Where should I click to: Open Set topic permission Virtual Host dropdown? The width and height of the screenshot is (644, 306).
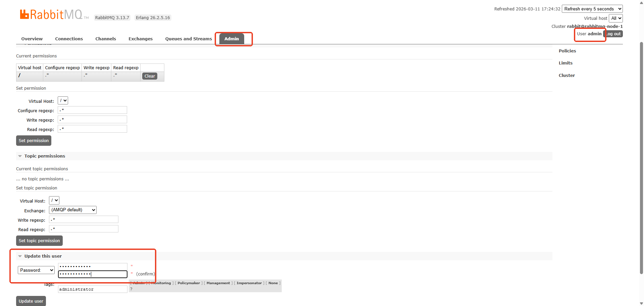[54, 200]
